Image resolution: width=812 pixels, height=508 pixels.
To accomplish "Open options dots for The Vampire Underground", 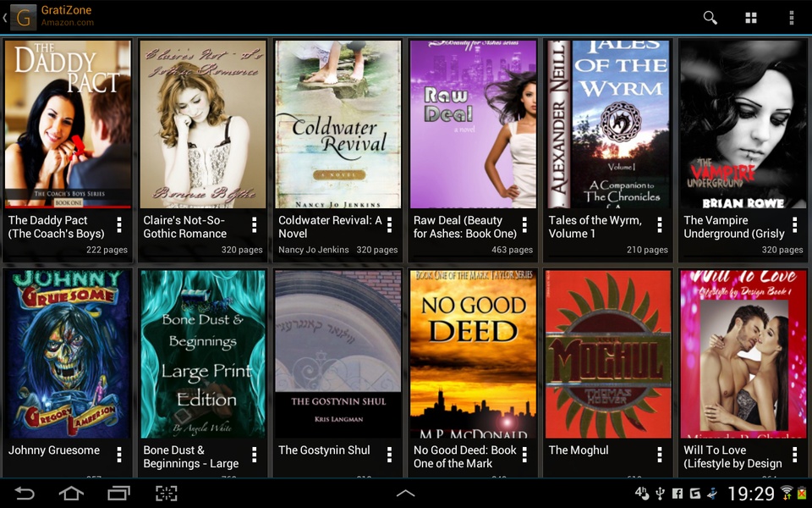I will [795, 224].
